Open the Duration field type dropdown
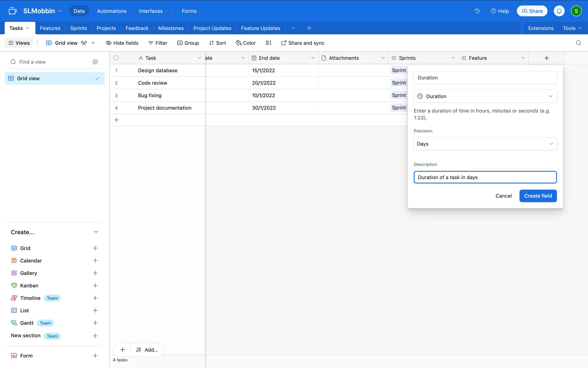 pos(485,96)
